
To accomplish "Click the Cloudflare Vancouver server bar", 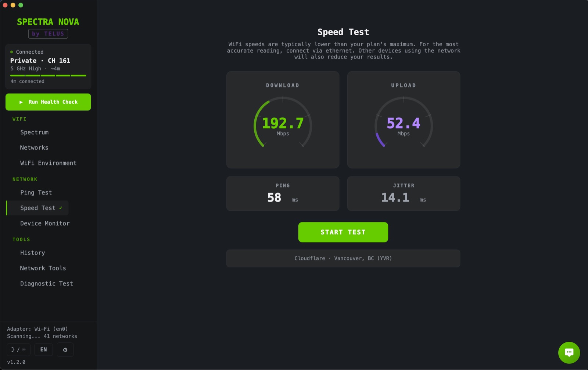I will [343, 258].
